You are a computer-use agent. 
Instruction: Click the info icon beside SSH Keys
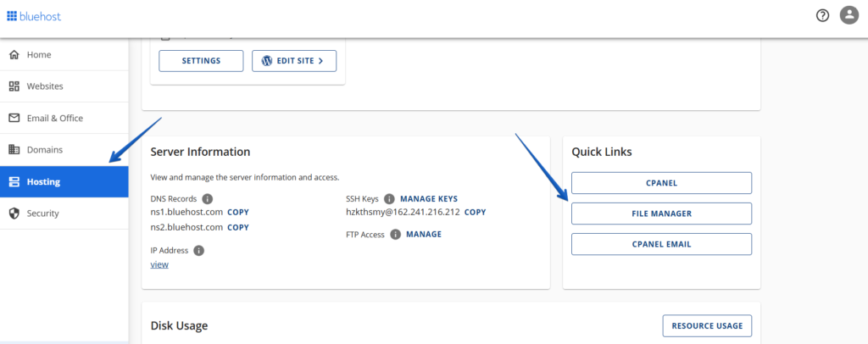tap(389, 198)
